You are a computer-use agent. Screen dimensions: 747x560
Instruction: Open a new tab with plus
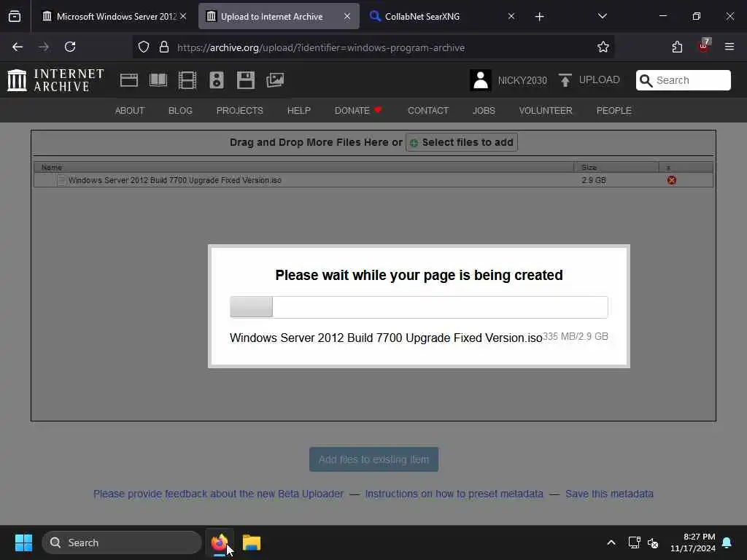coord(539,17)
